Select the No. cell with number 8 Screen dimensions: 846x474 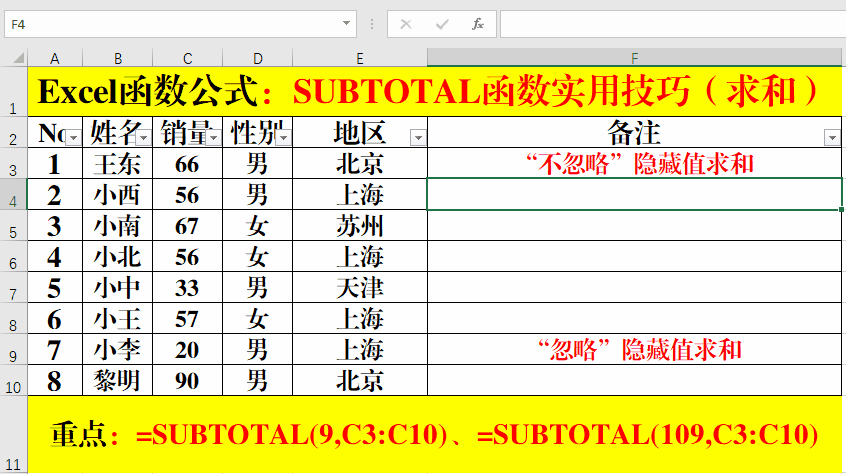(55, 381)
